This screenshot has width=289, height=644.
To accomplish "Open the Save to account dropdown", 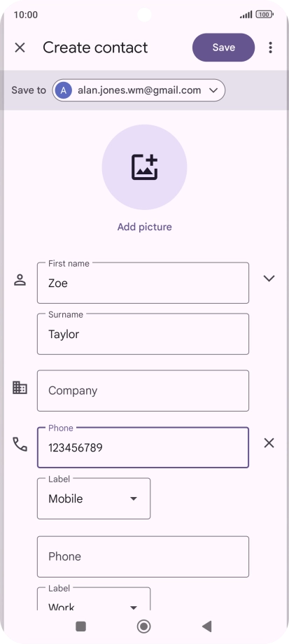I will tap(139, 90).
